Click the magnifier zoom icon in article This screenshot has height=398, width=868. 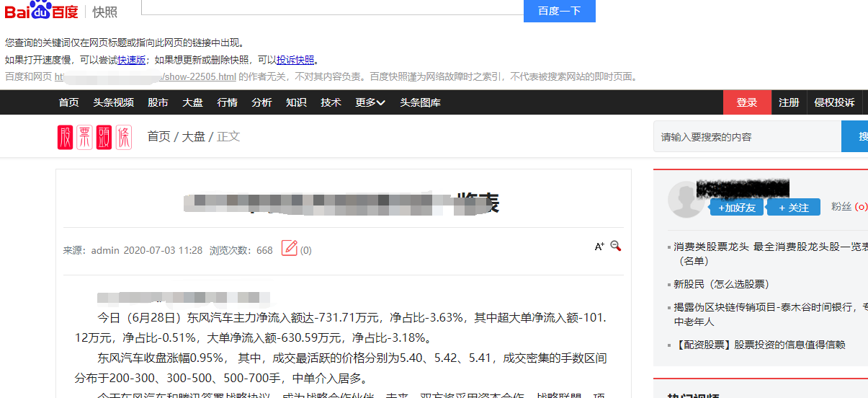[616, 246]
